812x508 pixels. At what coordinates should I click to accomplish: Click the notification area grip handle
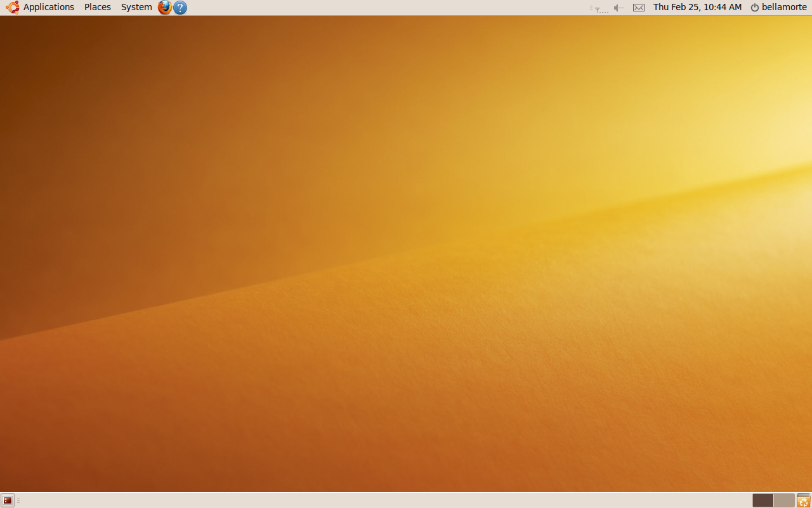point(591,8)
